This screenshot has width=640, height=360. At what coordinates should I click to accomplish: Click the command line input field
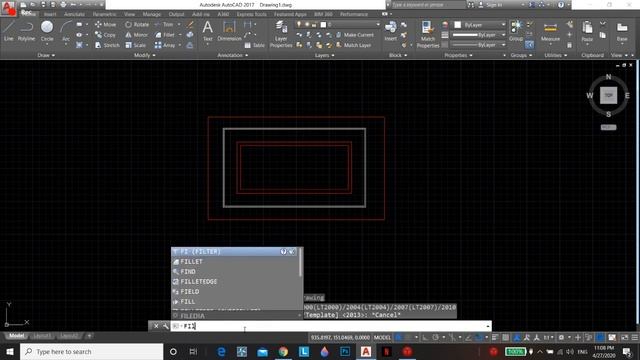pyautogui.click(x=331, y=326)
